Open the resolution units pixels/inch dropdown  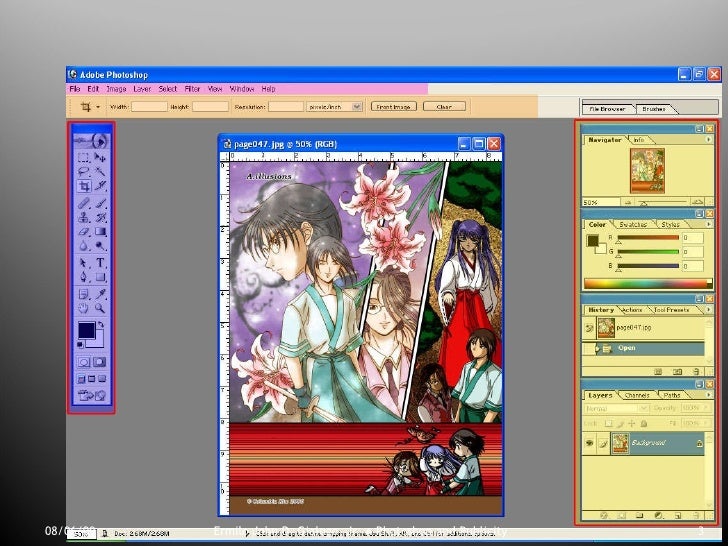(x=357, y=107)
